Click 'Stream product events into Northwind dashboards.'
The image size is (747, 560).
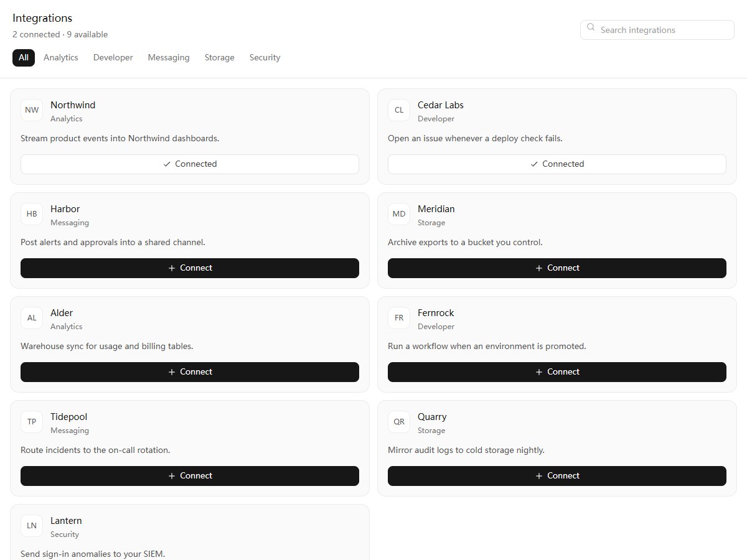pyautogui.click(x=120, y=138)
